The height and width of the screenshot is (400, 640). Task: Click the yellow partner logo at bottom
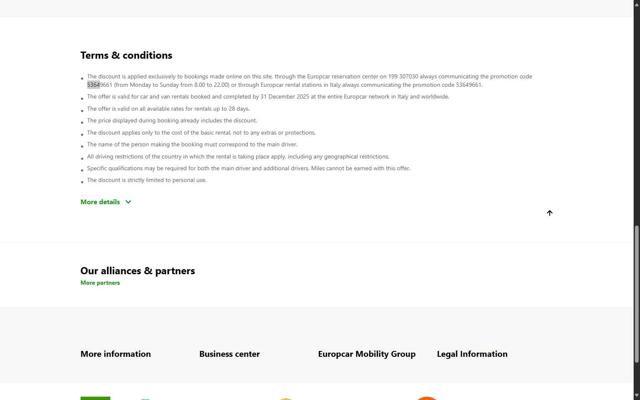(x=285, y=398)
